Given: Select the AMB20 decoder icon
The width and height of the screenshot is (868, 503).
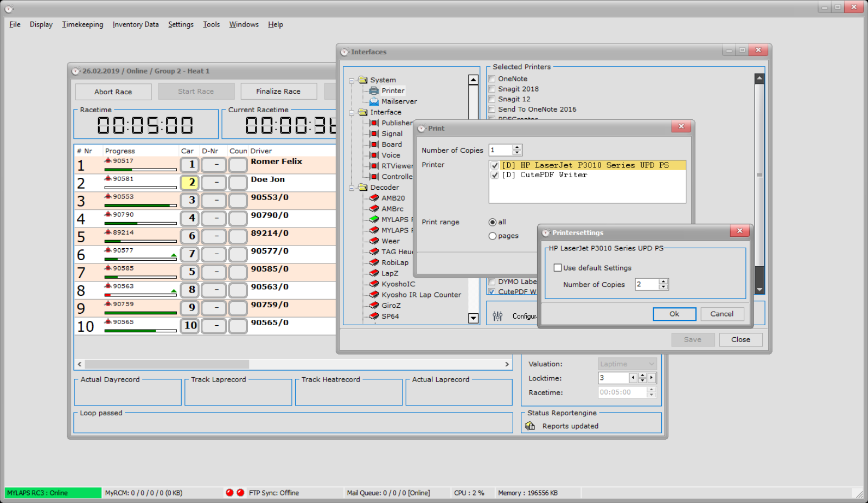Looking at the screenshot, I should [374, 198].
